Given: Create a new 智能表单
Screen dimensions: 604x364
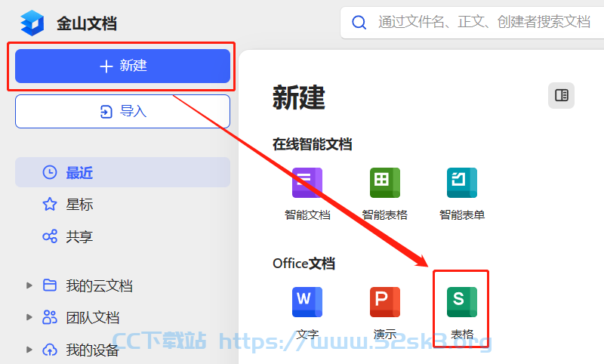Looking at the screenshot, I should point(462,183).
